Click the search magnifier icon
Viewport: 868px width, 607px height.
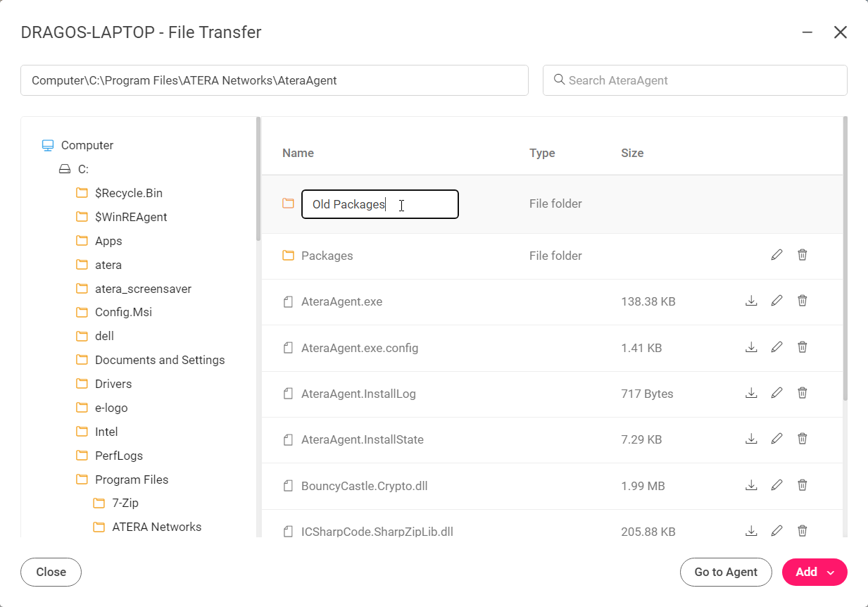pyautogui.click(x=560, y=80)
